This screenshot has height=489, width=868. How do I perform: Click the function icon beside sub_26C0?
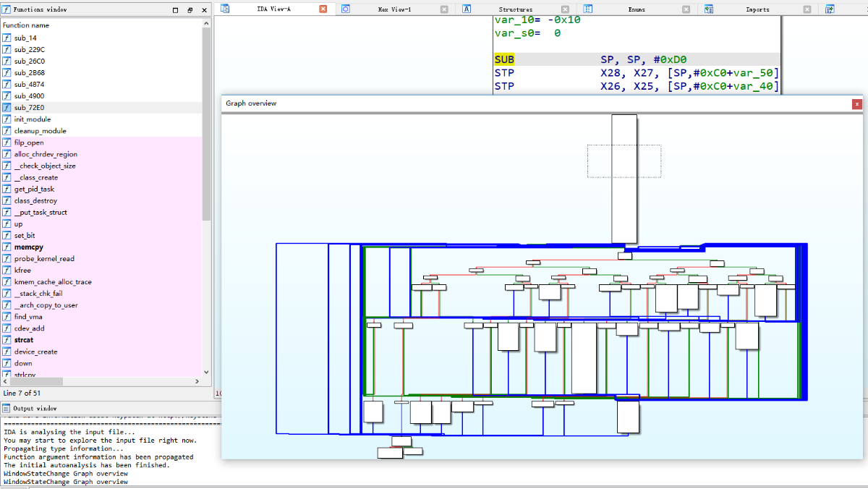[7, 61]
